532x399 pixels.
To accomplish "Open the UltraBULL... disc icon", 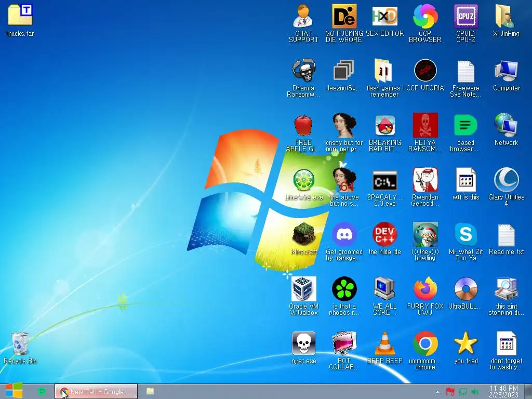I will point(465,294).
